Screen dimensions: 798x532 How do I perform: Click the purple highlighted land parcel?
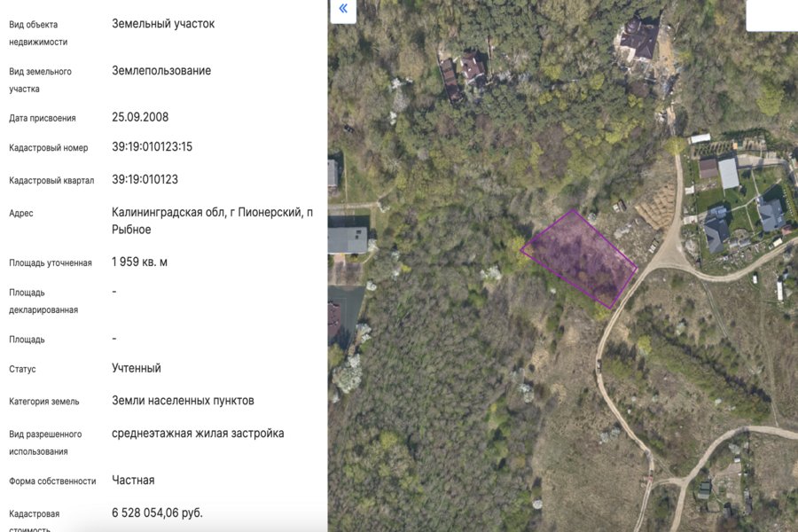(x=579, y=258)
